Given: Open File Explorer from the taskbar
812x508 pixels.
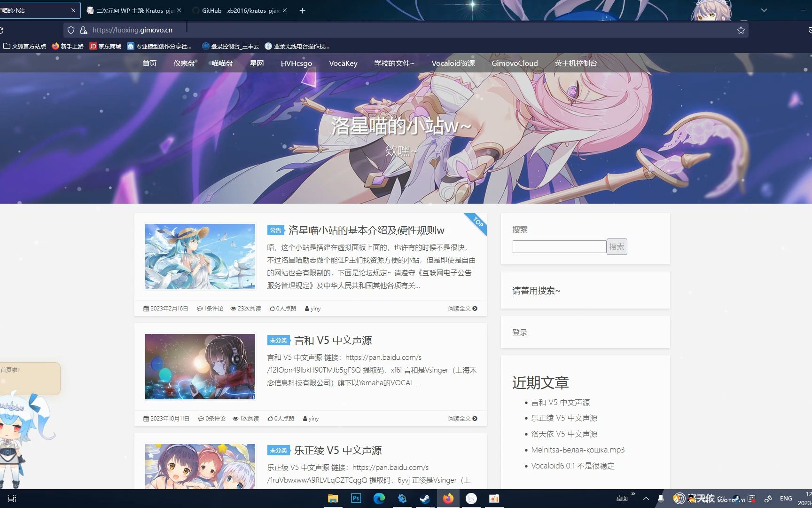Looking at the screenshot, I should tap(333, 499).
